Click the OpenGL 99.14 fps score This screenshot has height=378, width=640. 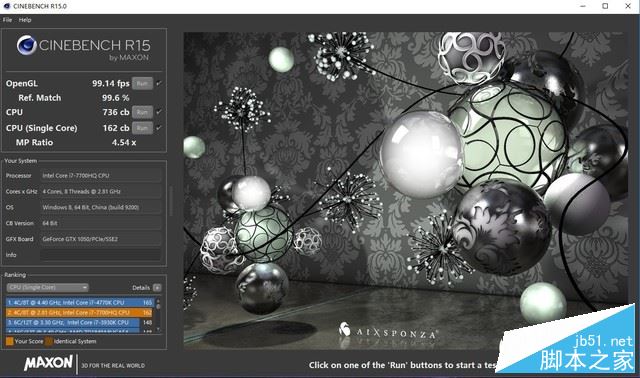point(111,83)
